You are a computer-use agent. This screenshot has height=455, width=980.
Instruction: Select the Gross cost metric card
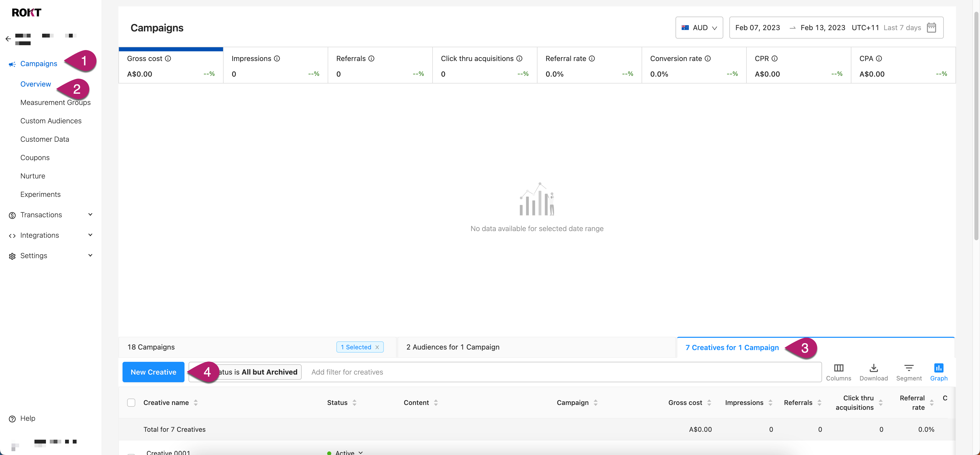(x=171, y=65)
